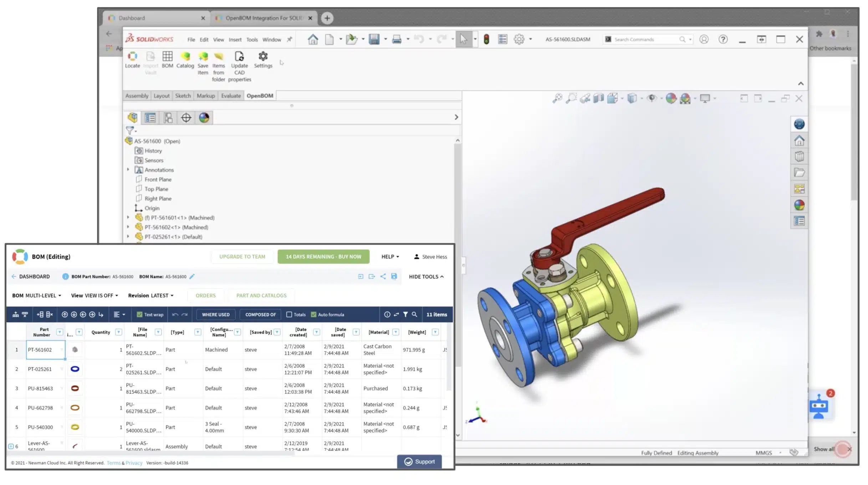Open the Support chat button
The height and width of the screenshot is (485, 868).
(x=419, y=462)
